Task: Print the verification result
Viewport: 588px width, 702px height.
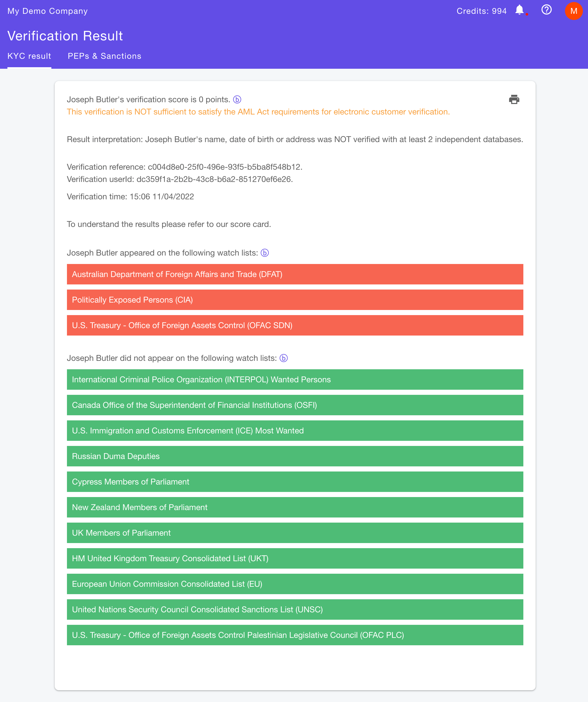Action: (514, 100)
